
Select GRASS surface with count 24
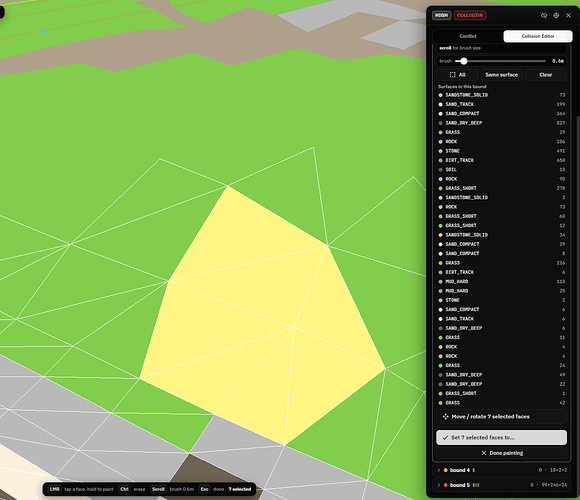point(501,365)
